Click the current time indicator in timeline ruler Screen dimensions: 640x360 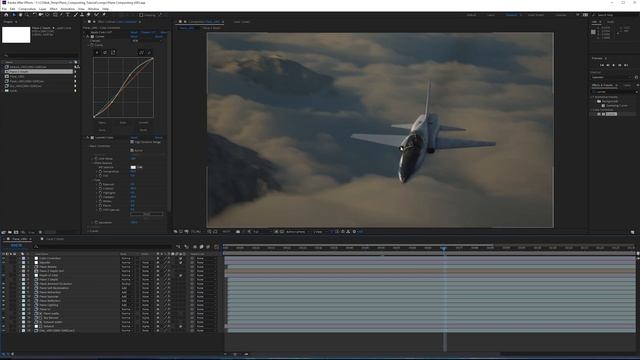(444, 248)
